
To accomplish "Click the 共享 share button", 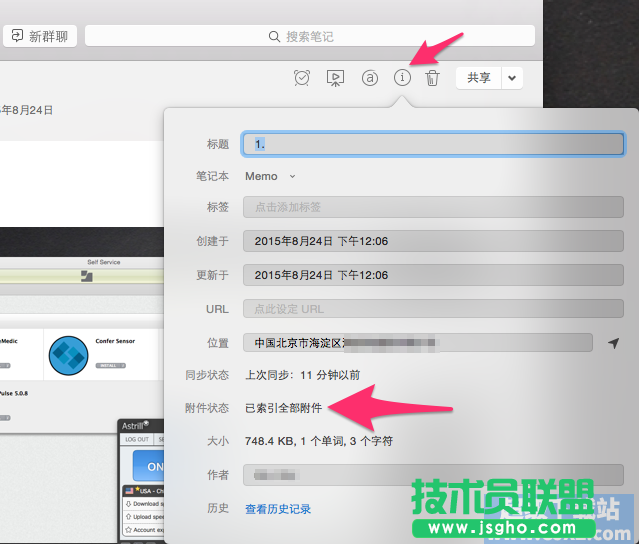I will [x=479, y=78].
